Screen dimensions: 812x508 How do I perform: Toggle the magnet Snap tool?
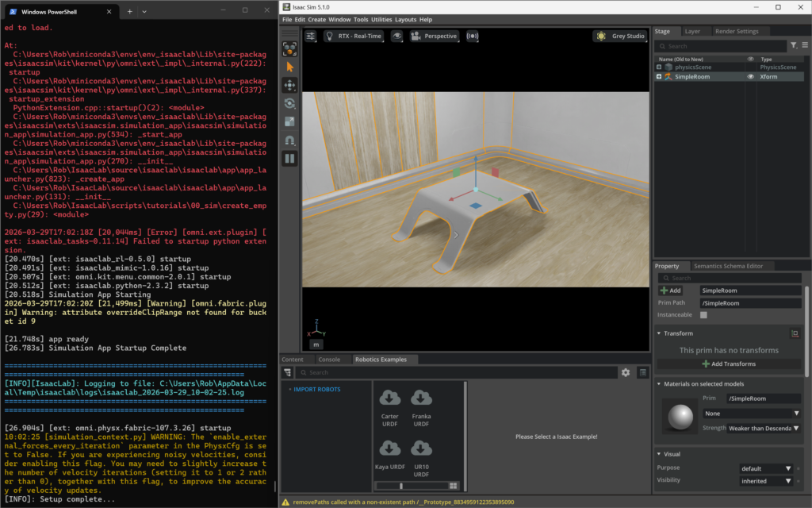290,140
